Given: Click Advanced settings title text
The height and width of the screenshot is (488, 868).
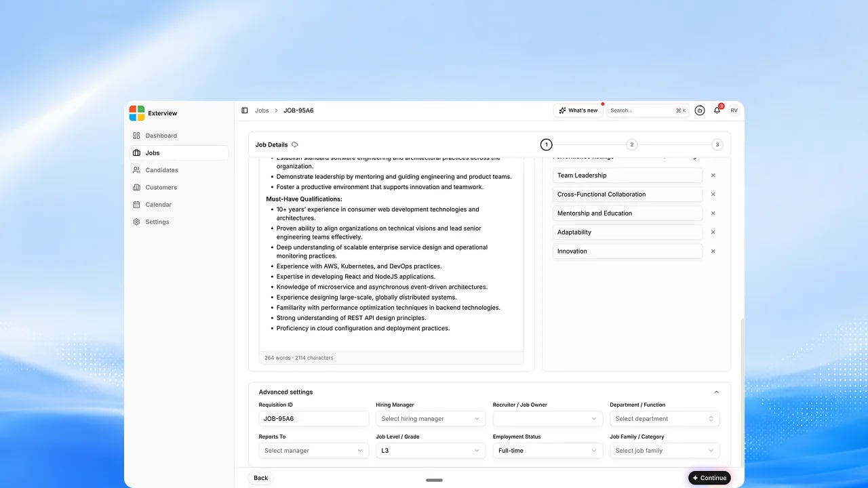Looking at the screenshot, I should (x=285, y=392).
